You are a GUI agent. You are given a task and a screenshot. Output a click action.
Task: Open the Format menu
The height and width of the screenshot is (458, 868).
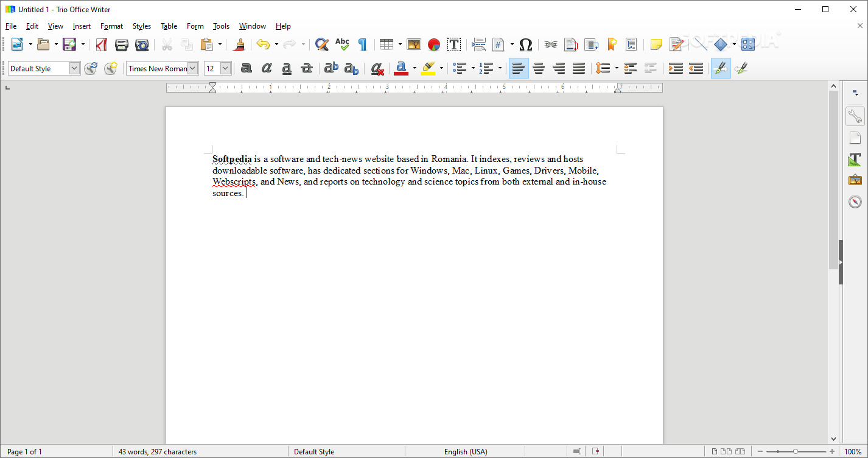(x=111, y=26)
